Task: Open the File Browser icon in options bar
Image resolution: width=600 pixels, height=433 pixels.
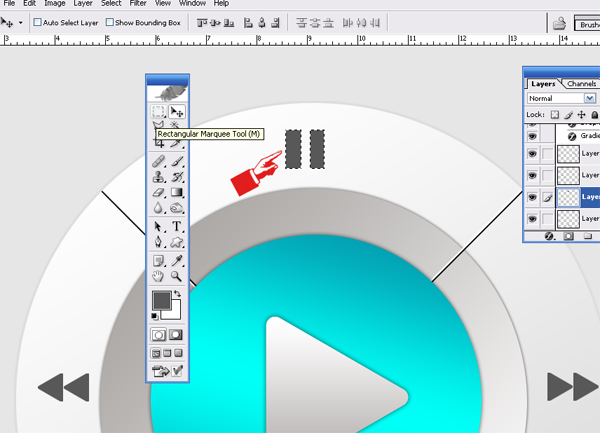Action: point(559,23)
